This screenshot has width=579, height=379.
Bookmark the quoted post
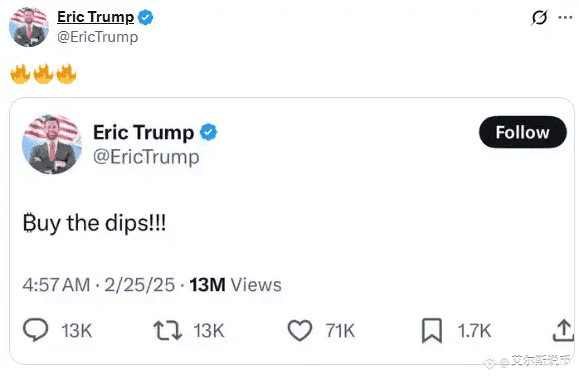[x=432, y=331]
